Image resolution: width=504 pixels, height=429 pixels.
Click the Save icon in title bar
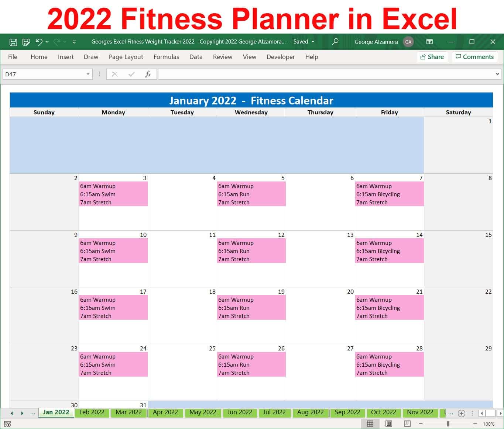(x=13, y=42)
